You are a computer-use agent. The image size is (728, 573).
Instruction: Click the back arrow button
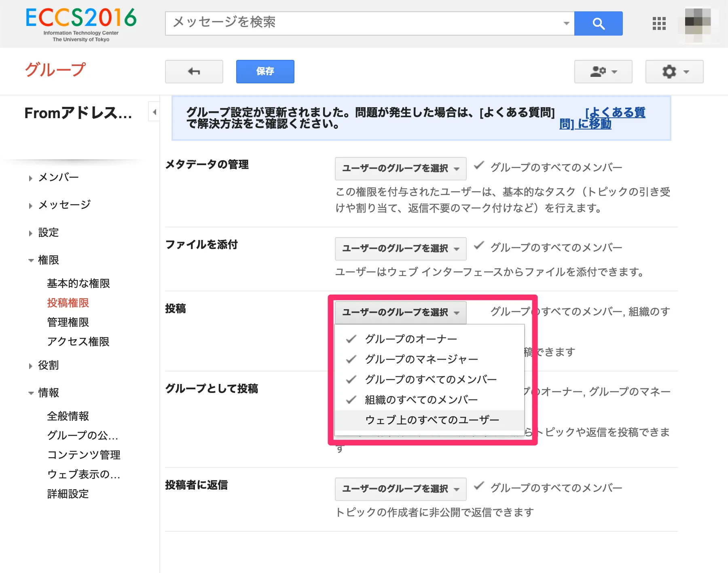tap(194, 72)
